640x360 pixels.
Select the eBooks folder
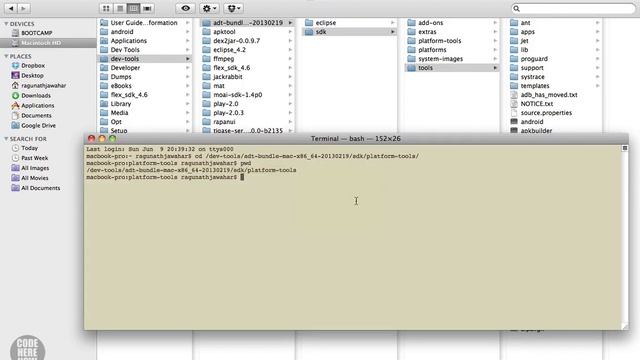145,86
